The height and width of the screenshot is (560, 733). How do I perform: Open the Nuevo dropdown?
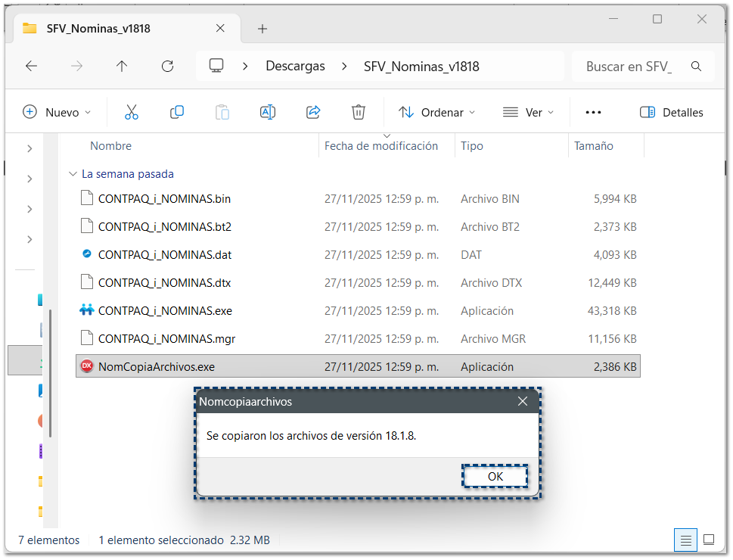point(57,112)
